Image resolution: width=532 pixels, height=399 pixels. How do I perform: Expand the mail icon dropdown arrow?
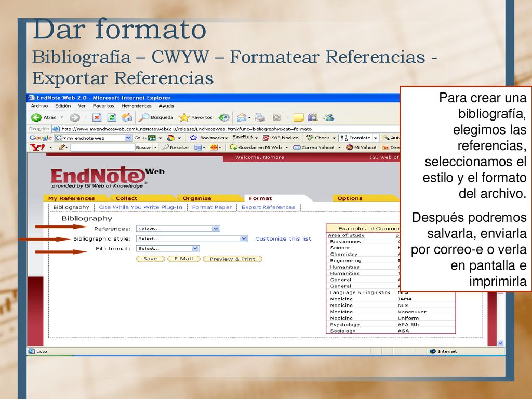[x=249, y=118]
